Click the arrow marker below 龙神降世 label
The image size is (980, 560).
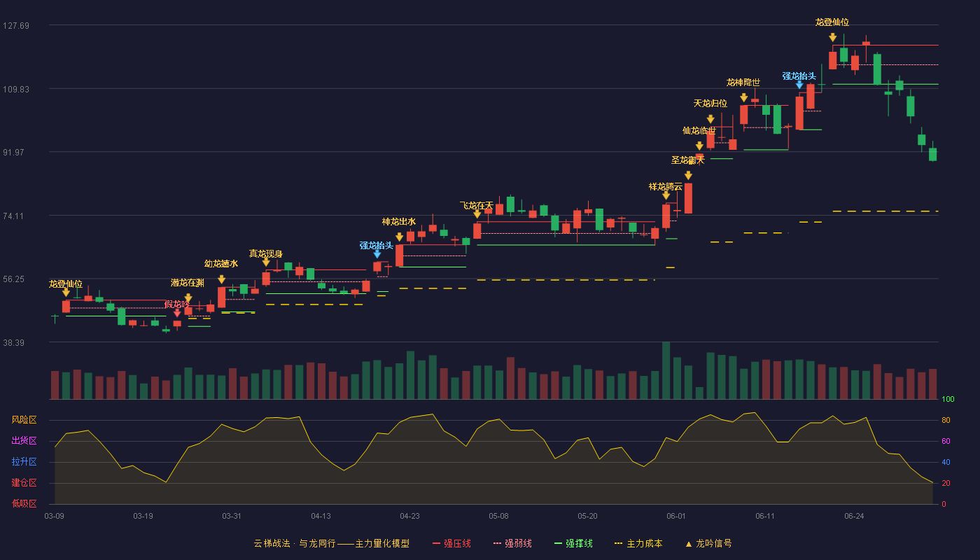tap(743, 98)
